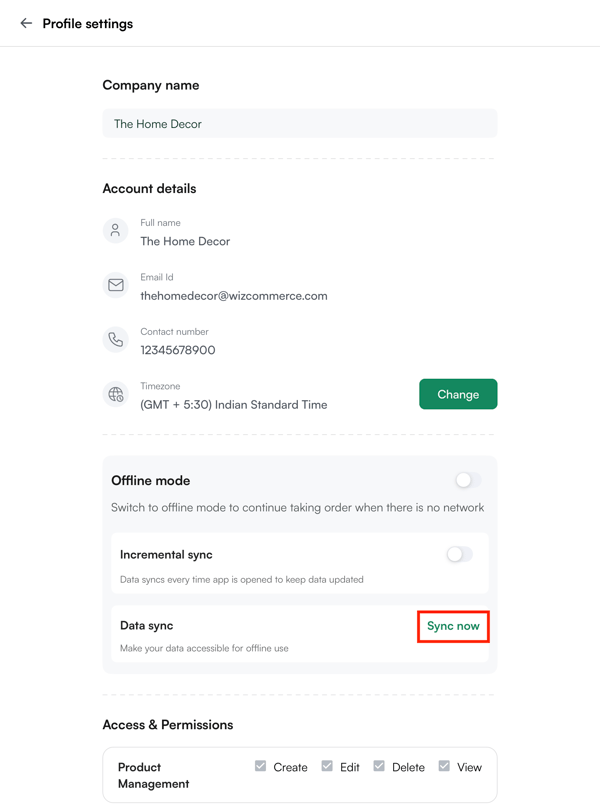
Task: Click the Contact number phone icon
Action: point(116,340)
